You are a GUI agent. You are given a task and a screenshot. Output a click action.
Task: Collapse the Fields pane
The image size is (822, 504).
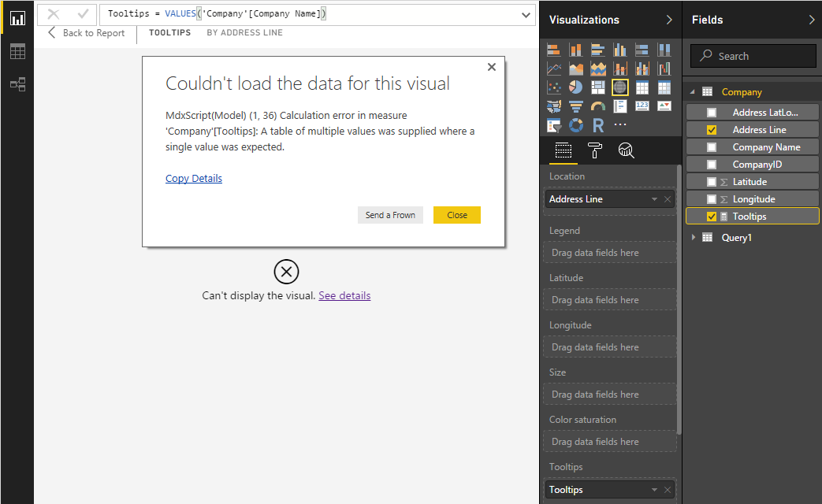[812, 20]
